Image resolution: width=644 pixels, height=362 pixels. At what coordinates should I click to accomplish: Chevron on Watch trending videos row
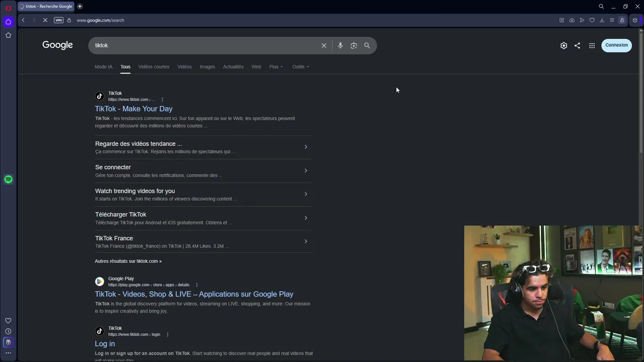[x=305, y=194]
